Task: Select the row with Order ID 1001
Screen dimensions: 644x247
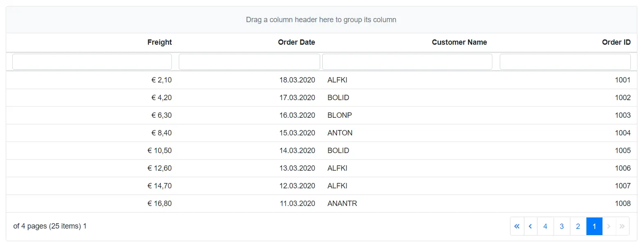Action: [321, 80]
